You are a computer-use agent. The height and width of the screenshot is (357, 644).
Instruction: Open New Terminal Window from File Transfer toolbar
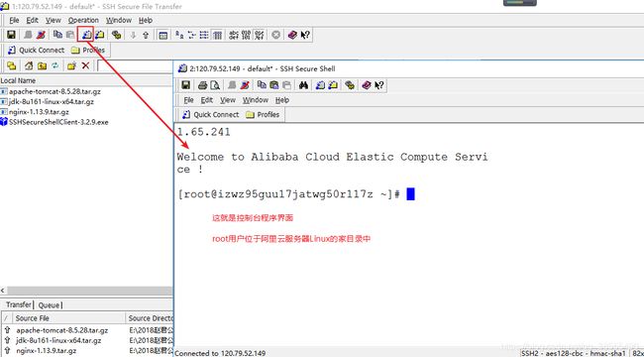(86, 35)
